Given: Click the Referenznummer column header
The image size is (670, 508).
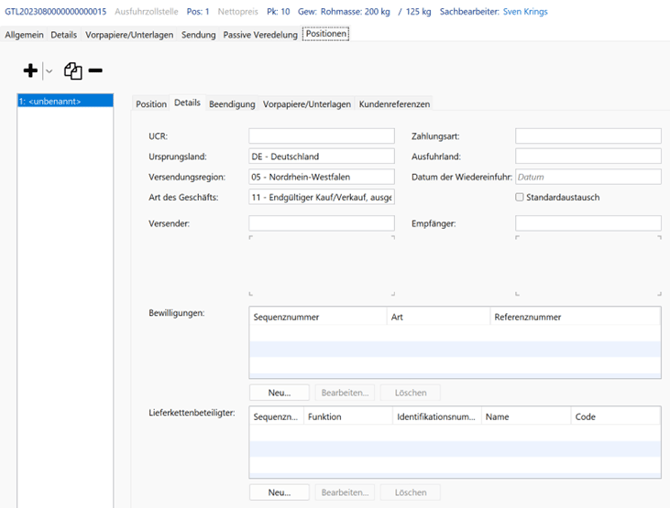Looking at the screenshot, I should [x=575, y=317].
